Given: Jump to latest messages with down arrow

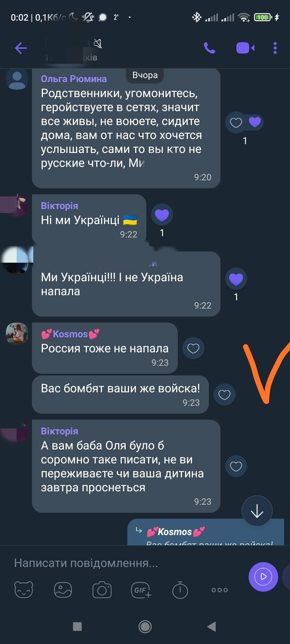Looking at the screenshot, I should [x=257, y=511].
